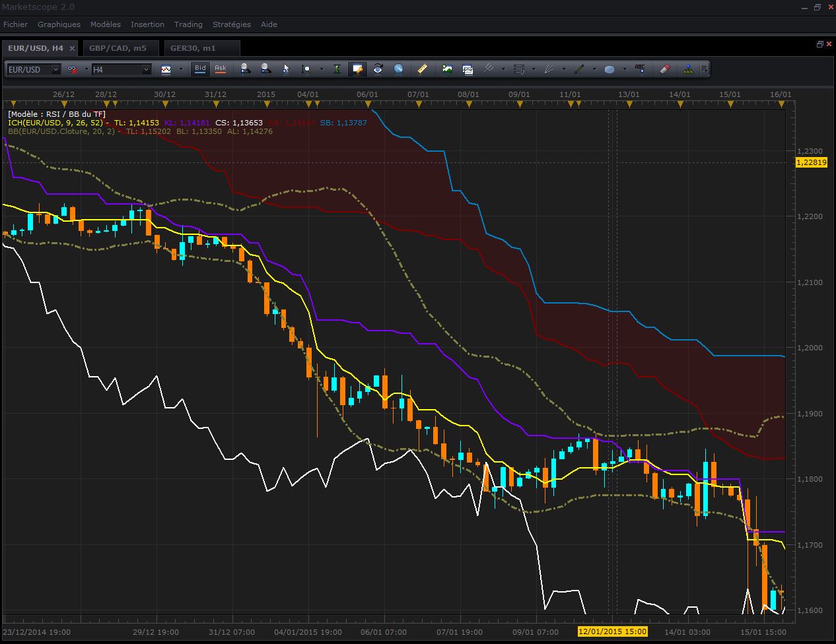This screenshot has height=644, width=836.
Task: Click the chart label edit icon
Action: [x=358, y=69]
